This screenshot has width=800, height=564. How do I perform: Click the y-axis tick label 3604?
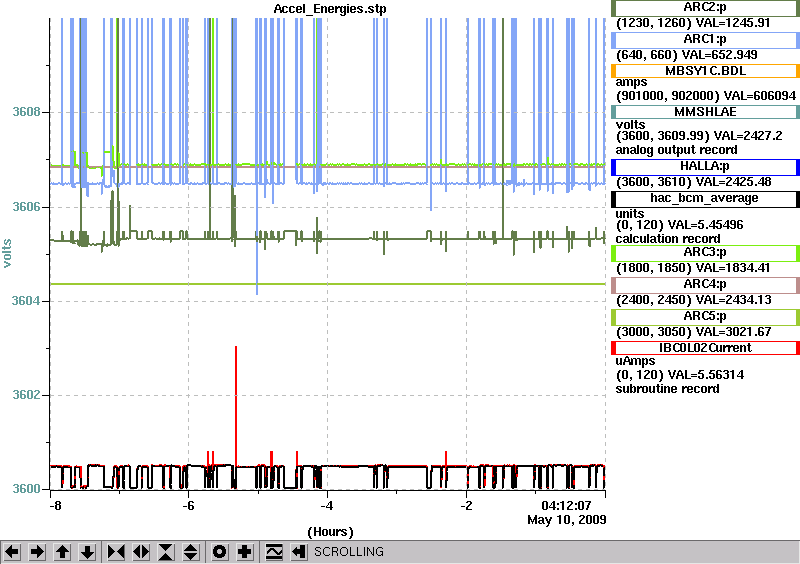[x=26, y=301]
